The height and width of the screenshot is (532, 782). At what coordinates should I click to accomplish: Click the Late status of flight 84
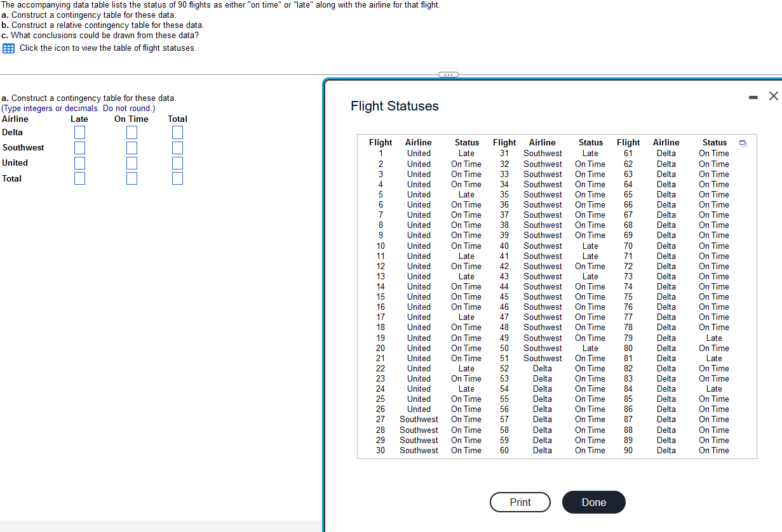click(x=714, y=389)
